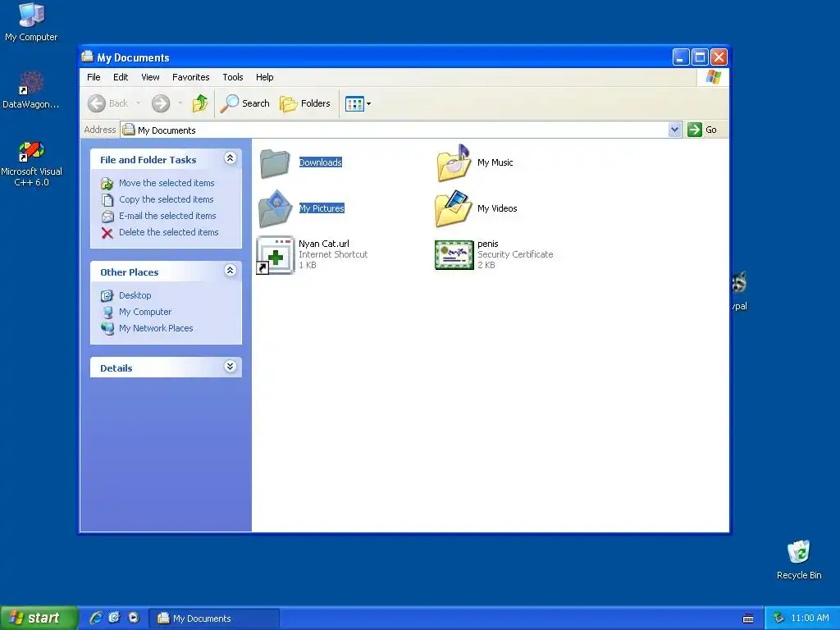Click the My Documents title bar icon
This screenshot has height=630, width=840.
pos(87,57)
